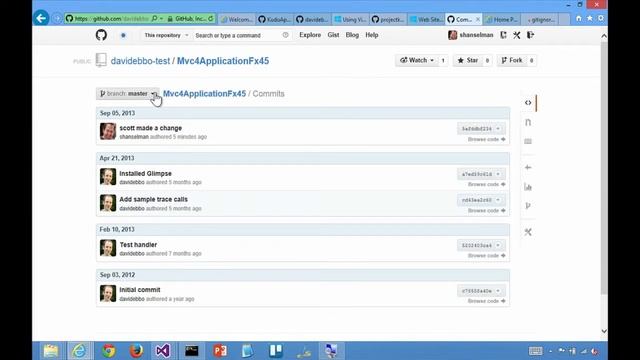Switch to the Welcom... browser tab
Screen dimensions: 640x360
coord(236,19)
